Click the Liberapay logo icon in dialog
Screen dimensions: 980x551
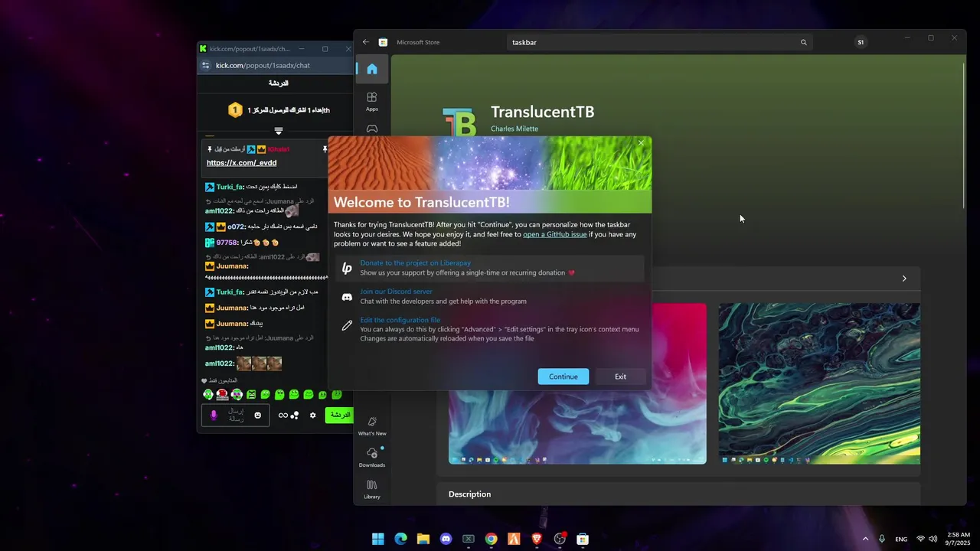pos(347,268)
